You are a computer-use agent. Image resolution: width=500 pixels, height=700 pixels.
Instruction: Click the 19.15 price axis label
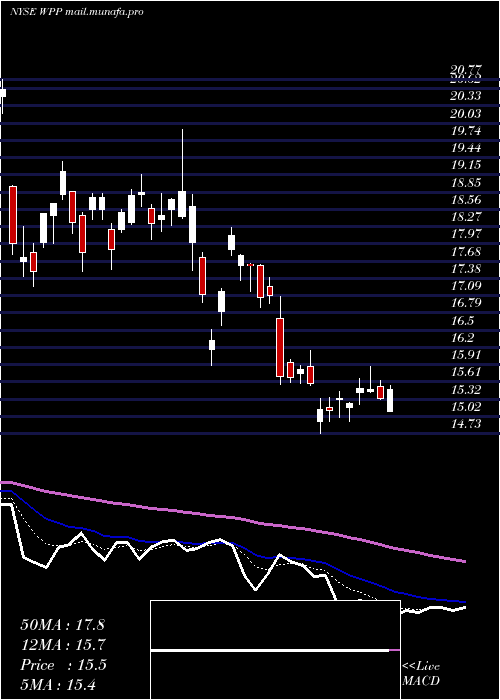[466, 165]
